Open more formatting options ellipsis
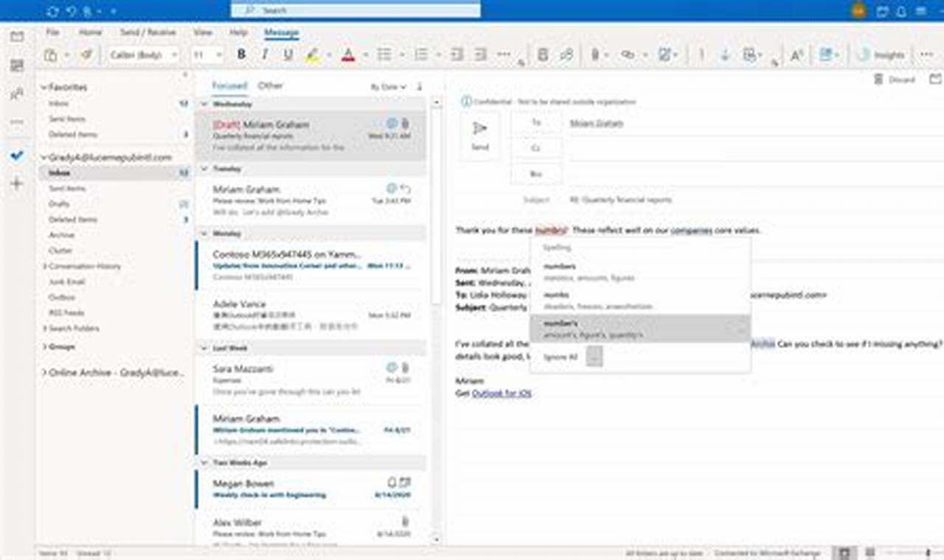The height and width of the screenshot is (560, 944). pyautogui.click(x=504, y=55)
